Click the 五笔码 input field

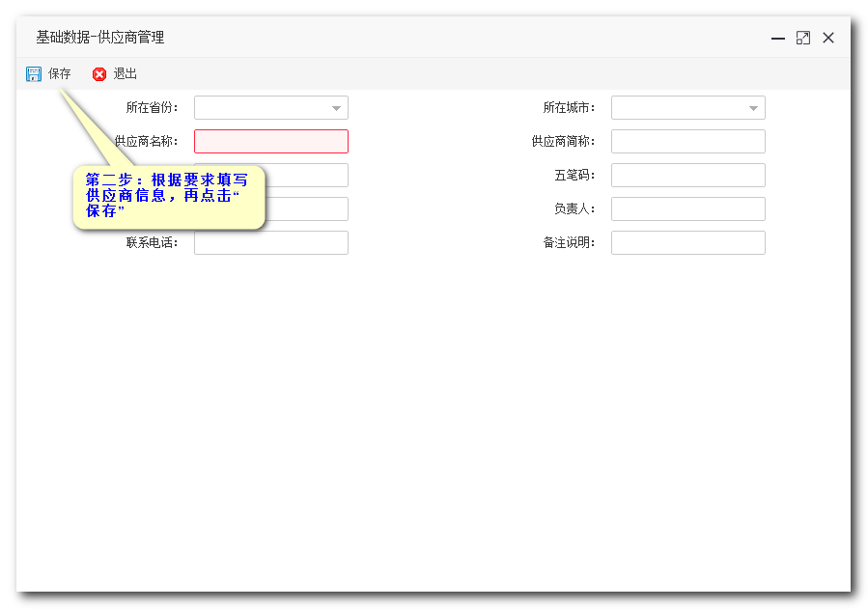pos(688,176)
